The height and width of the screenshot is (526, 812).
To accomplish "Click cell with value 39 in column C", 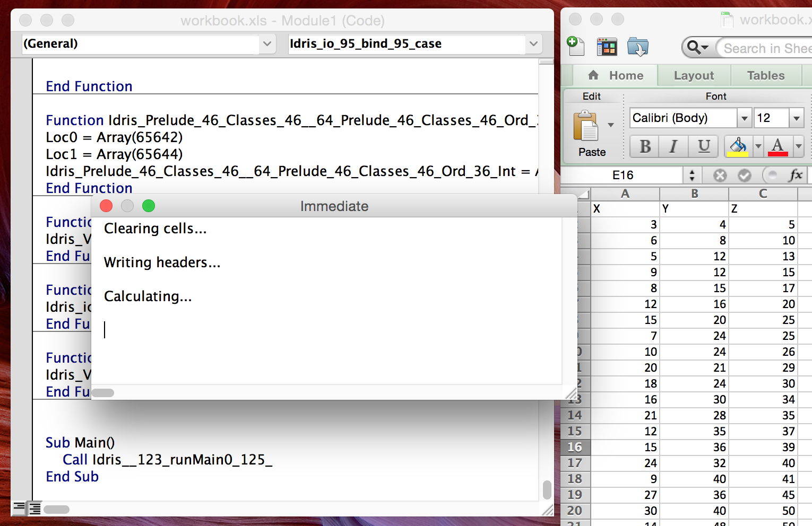I will pyautogui.click(x=763, y=447).
